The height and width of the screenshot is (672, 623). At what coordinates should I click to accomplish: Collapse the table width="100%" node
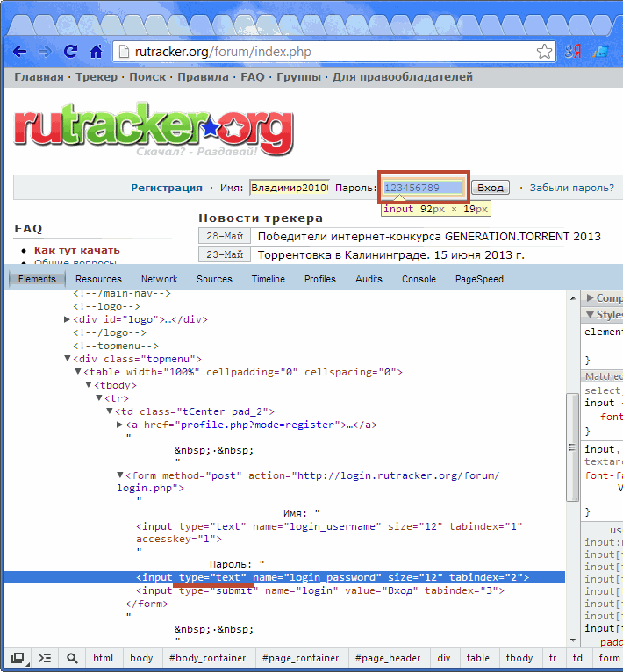(77, 372)
